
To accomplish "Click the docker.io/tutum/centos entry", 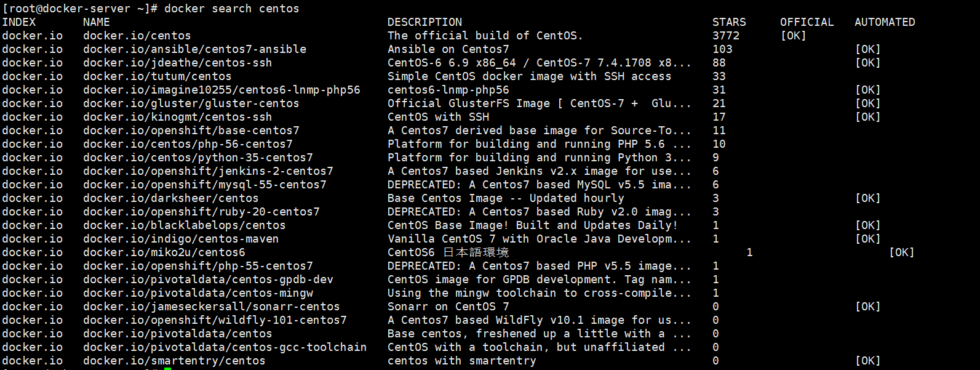I will pos(157,76).
